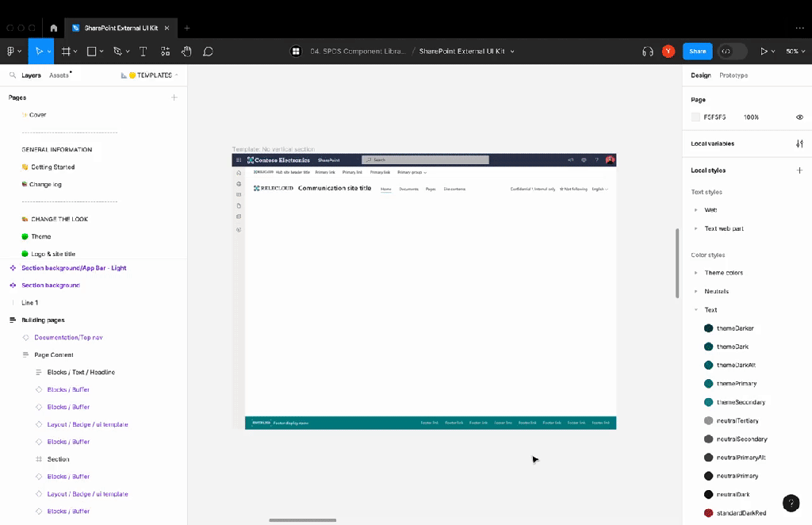This screenshot has width=812, height=525.
Task: Open the Actions icon beside the Hand tool
Action: pos(165,51)
